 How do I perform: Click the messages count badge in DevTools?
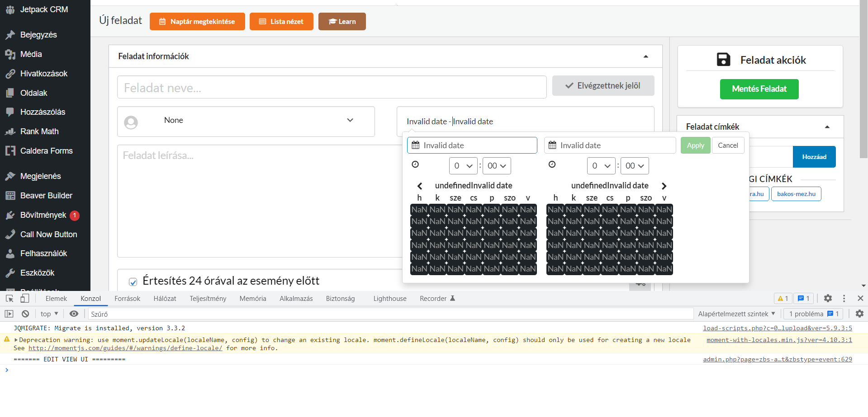coord(804,298)
